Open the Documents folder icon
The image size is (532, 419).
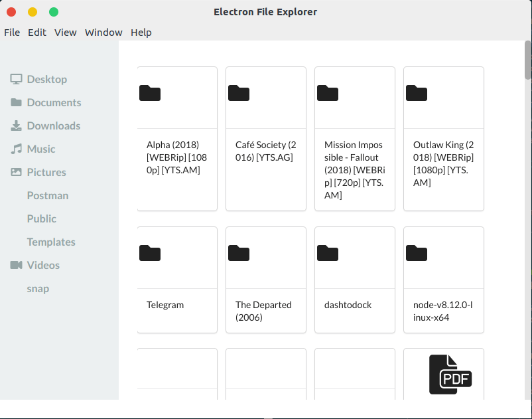[x=15, y=102]
